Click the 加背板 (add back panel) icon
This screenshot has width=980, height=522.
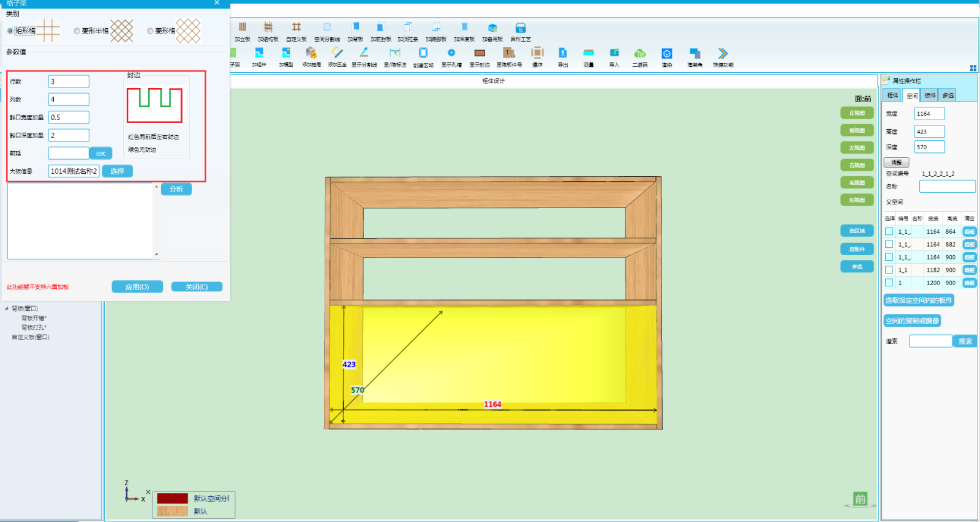355,28
